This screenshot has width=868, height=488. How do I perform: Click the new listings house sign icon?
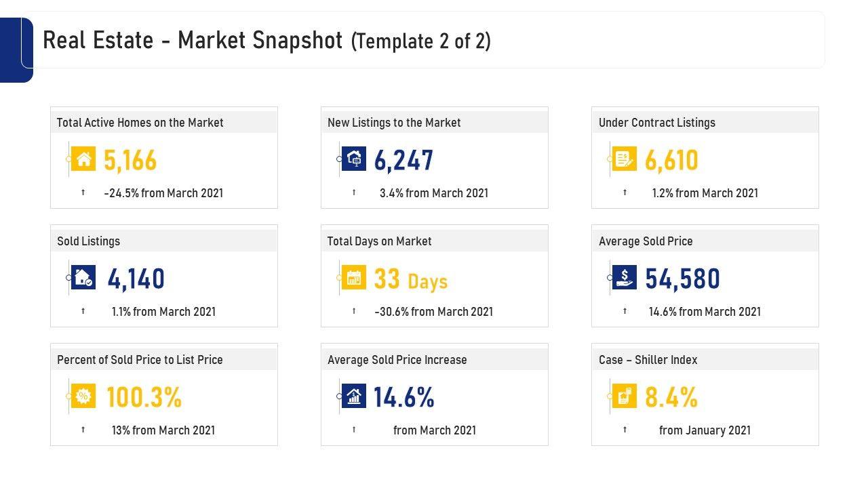(354, 159)
